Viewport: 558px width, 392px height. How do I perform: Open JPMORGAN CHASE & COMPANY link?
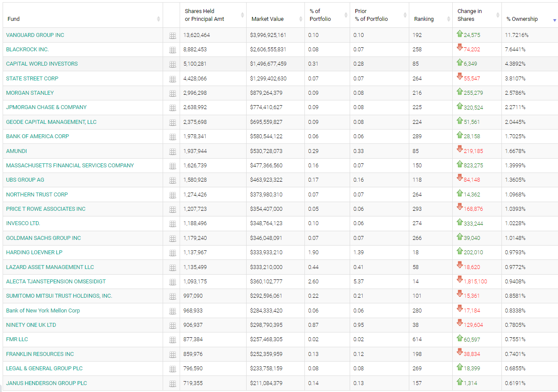(x=46, y=107)
